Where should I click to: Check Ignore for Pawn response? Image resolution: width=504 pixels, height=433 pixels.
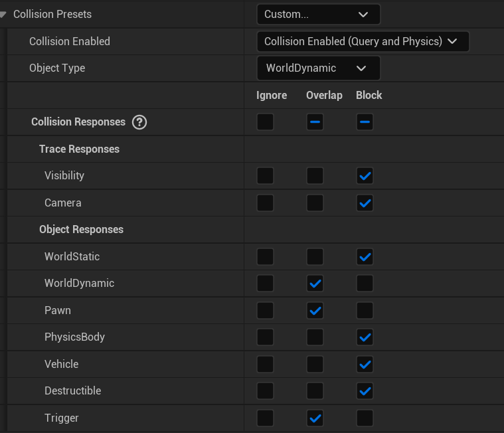265,310
